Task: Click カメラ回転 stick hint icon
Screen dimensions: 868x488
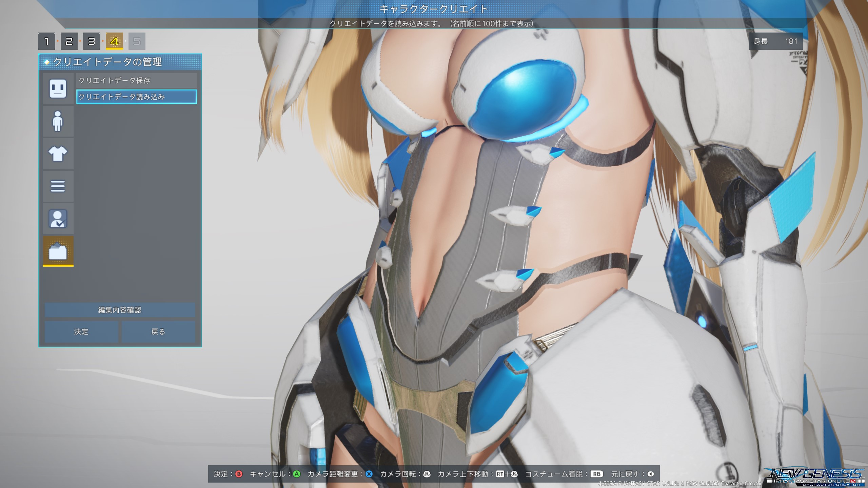Action: pos(427,474)
